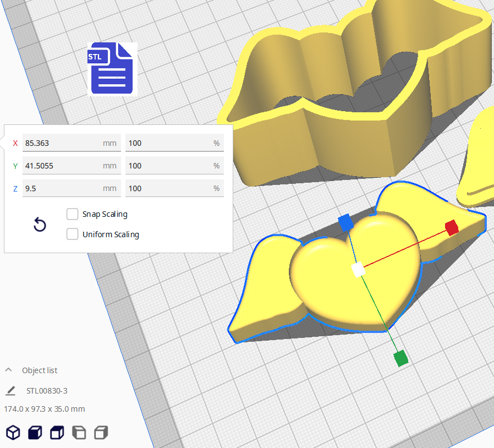This screenshot has height=448, width=494.
Task: Switch to right side view cube icon
Action: [x=101, y=433]
